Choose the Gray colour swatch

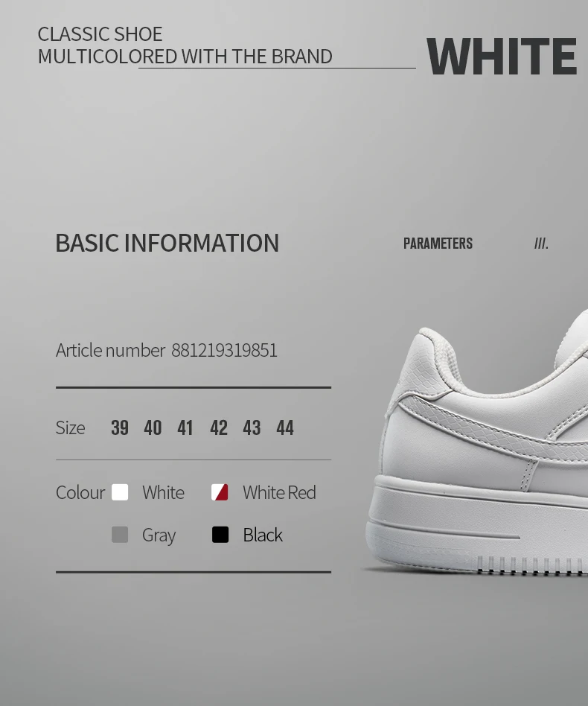point(120,535)
